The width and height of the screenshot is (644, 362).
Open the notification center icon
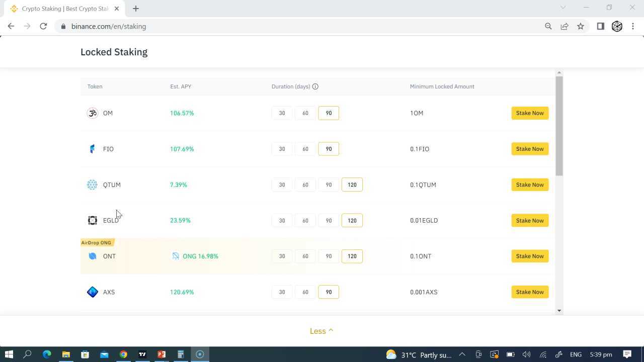click(x=627, y=354)
